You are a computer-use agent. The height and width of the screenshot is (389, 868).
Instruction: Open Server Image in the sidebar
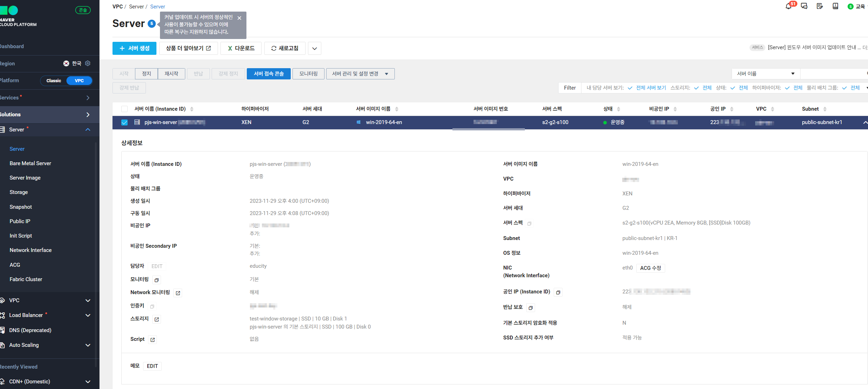coord(25,178)
